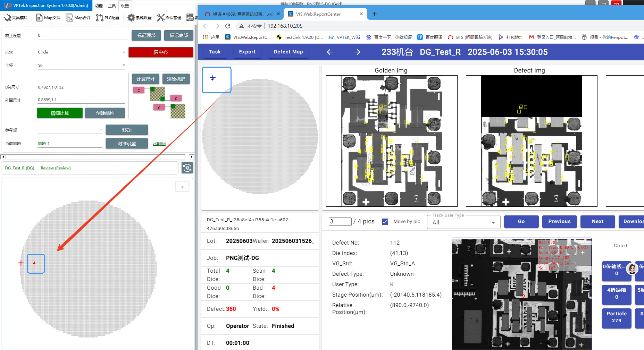Click the red 圆中心 button
Image resolution: width=644 pixels, height=350 pixels.
(x=161, y=52)
